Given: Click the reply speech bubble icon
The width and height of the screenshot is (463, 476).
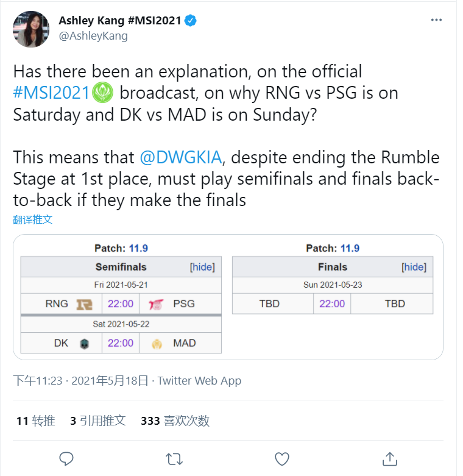Looking at the screenshot, I should (x=66, y=459).
